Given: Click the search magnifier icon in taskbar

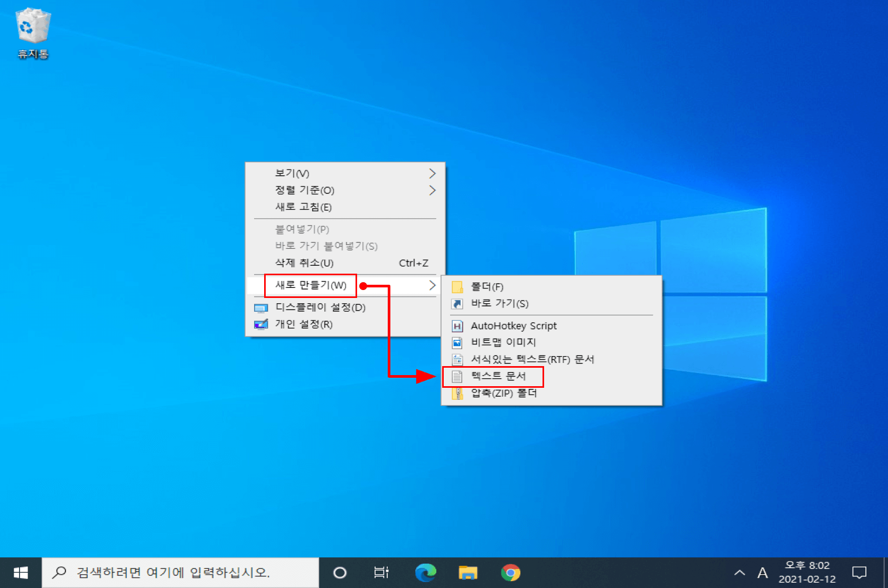Looking at the screenshot, I should click(59, 572).
